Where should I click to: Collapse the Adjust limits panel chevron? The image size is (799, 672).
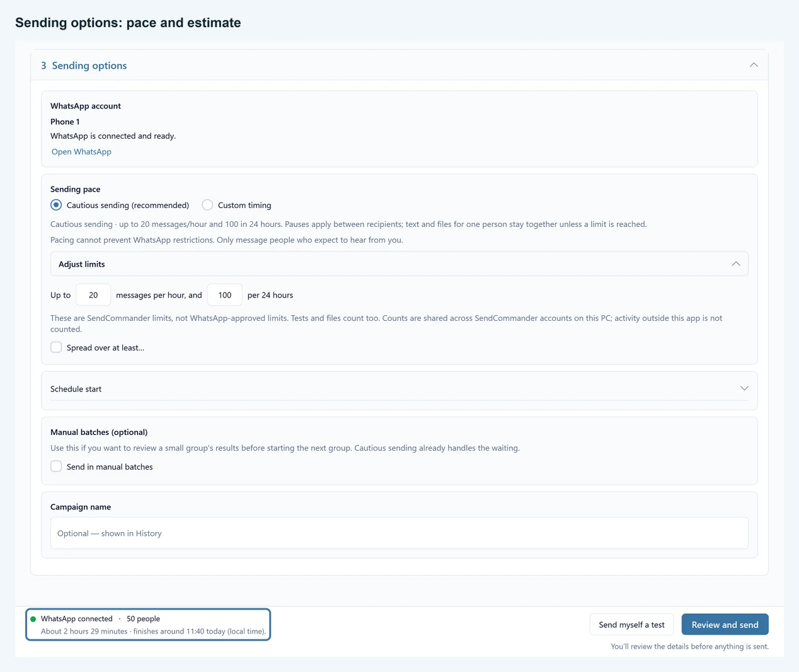(736, 264)
